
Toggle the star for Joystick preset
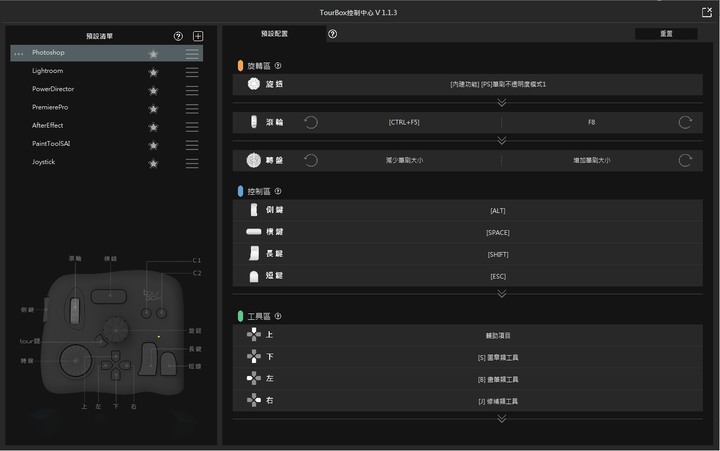153,163
